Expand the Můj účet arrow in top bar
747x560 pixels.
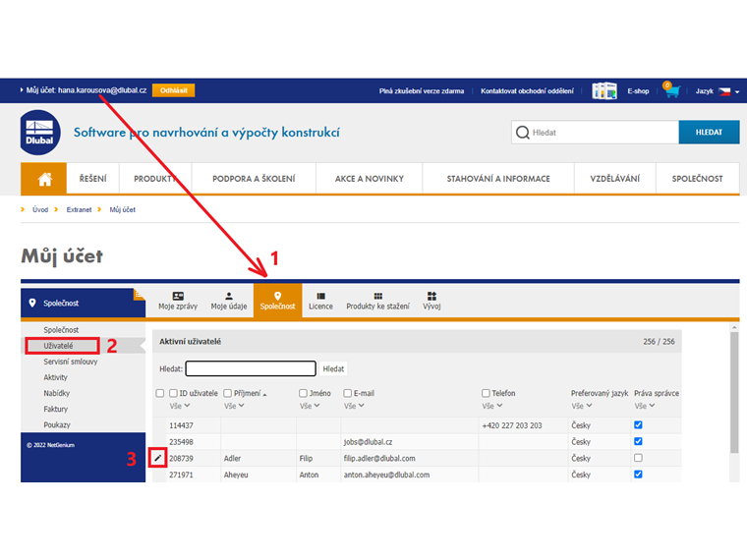pos(22,89)
